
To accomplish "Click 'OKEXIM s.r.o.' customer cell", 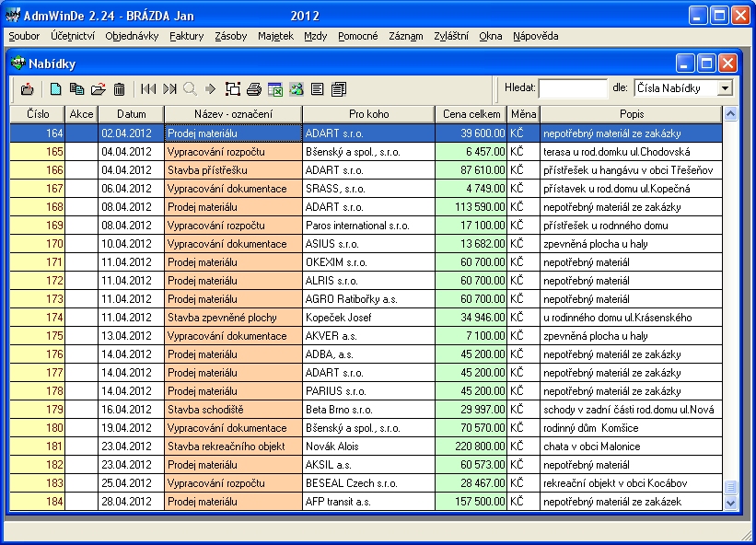I will click(x=368, y=262).
